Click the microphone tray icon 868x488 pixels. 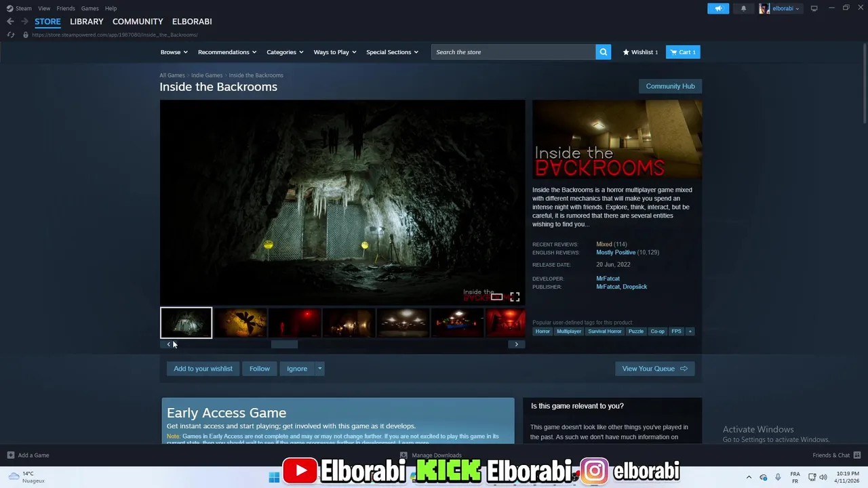click(778, 477)
